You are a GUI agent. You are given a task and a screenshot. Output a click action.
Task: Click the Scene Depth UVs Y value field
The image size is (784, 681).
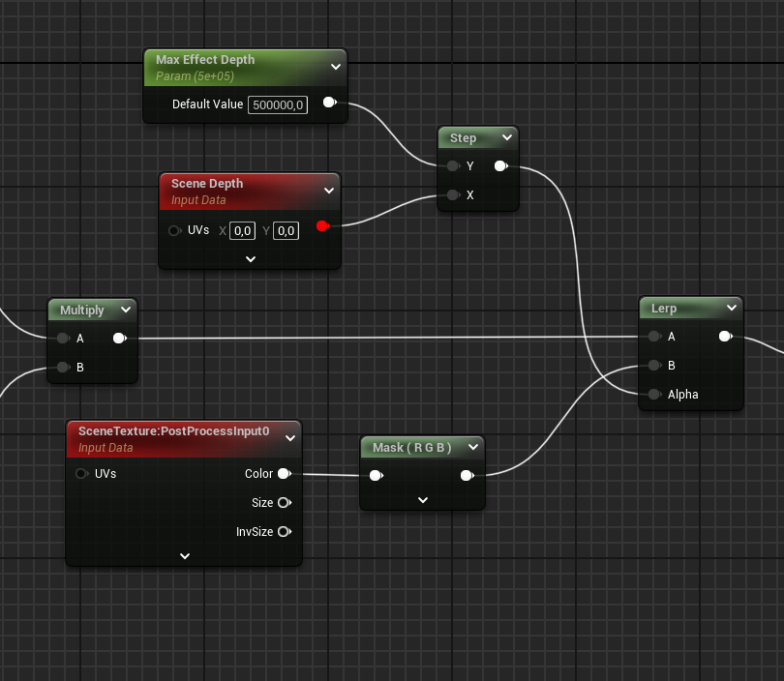pyautogui.click(x=286, y=230)
